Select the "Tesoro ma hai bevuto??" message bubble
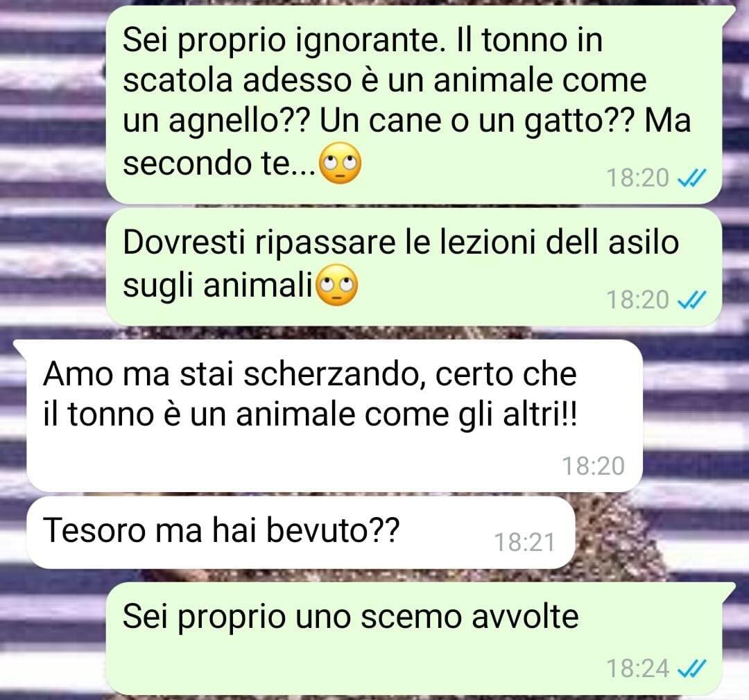Viewport: 749px width, 700px height. 301,532
